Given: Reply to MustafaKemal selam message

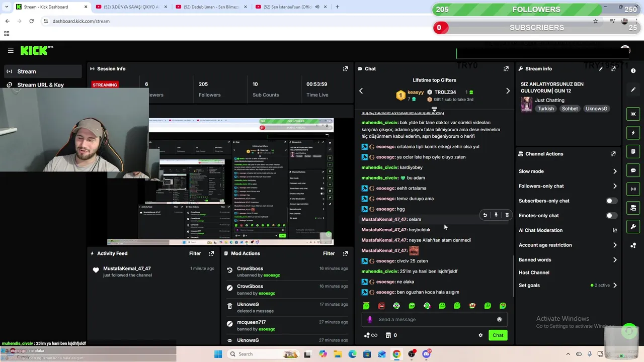Looking at the screenshot, I should click(485, 215).
